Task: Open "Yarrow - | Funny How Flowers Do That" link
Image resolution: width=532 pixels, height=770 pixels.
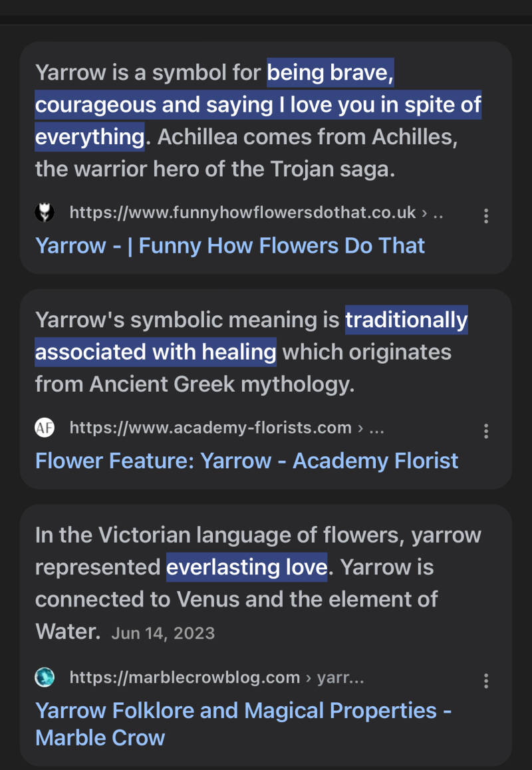Action: (x=229, y=245)
